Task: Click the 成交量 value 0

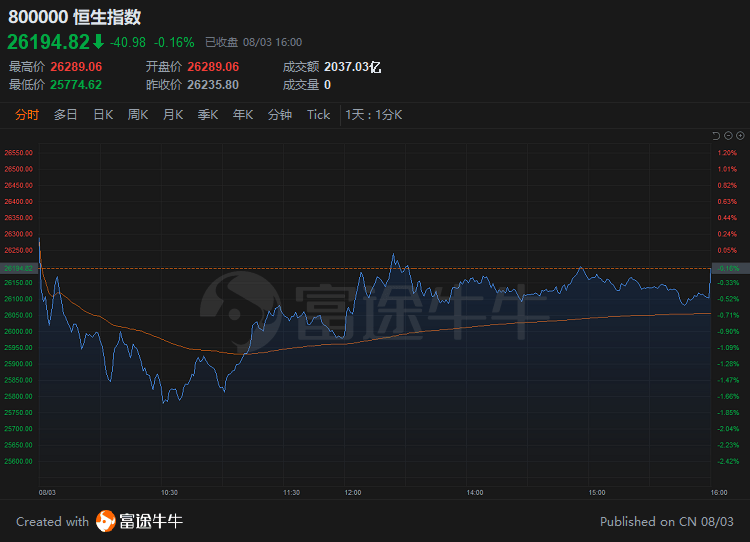Action: coord(328,85)
